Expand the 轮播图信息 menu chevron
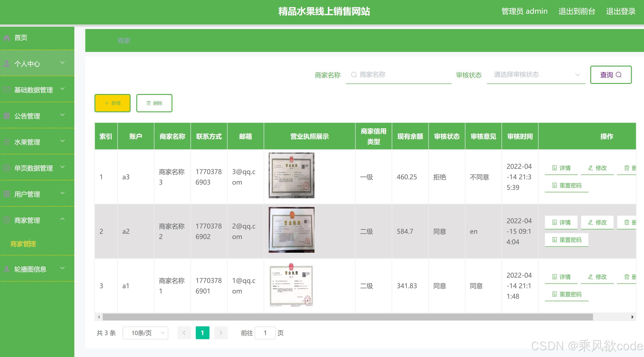The image size is (644, 357). pos(62,268)
